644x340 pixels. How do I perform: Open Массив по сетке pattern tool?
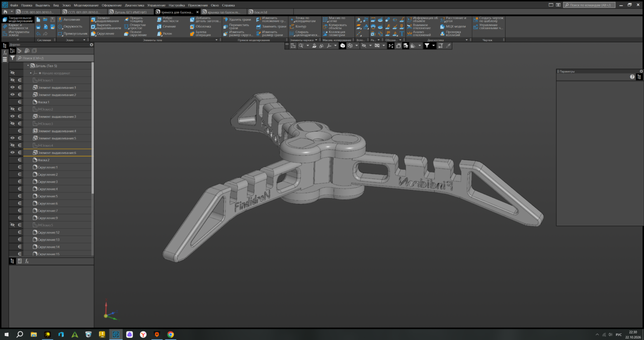tap(334, 20)
